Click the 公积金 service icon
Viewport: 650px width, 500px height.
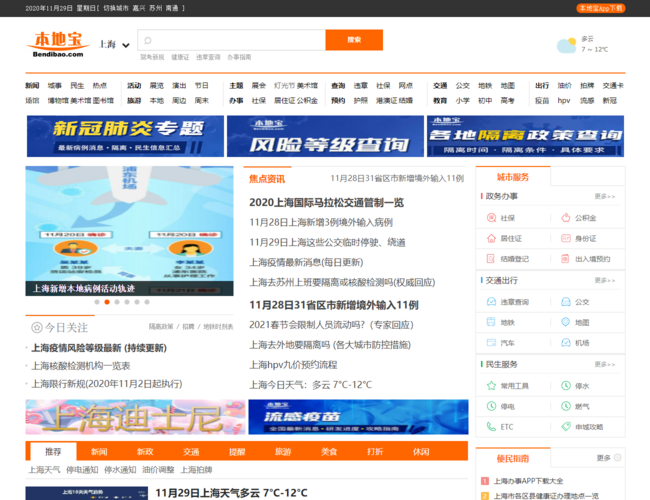(566, 218)
